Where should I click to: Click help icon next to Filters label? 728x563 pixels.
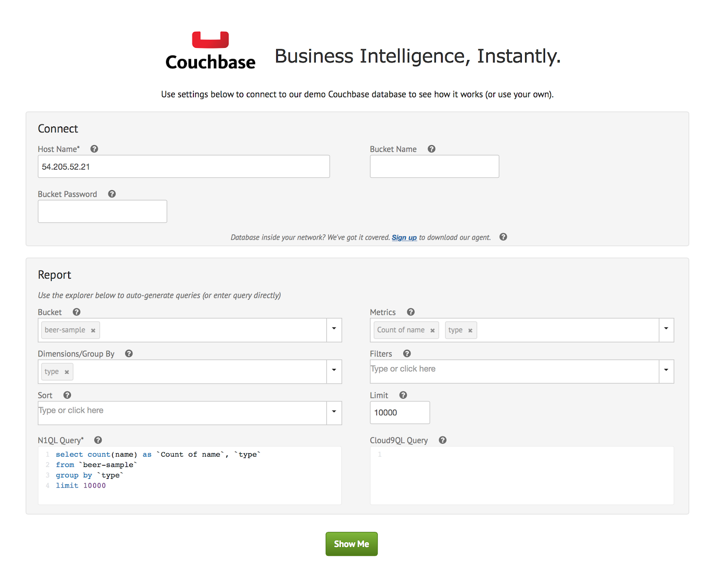[x=407, y=353]
